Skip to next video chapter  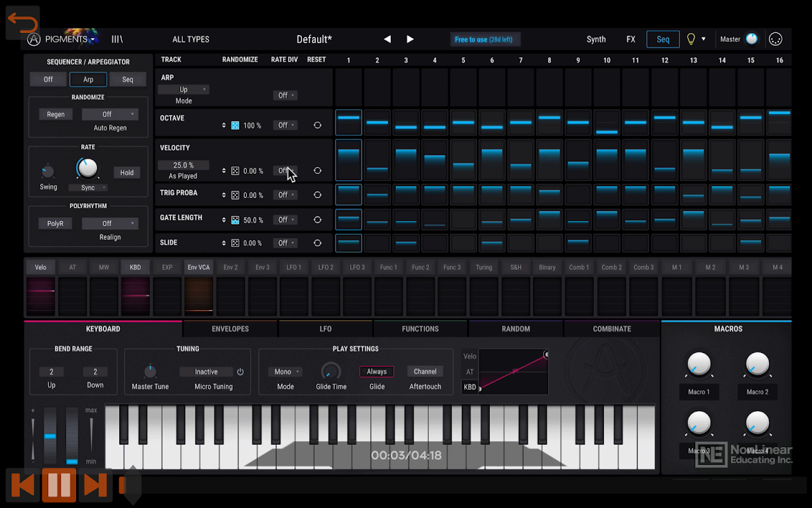point(95,485)
